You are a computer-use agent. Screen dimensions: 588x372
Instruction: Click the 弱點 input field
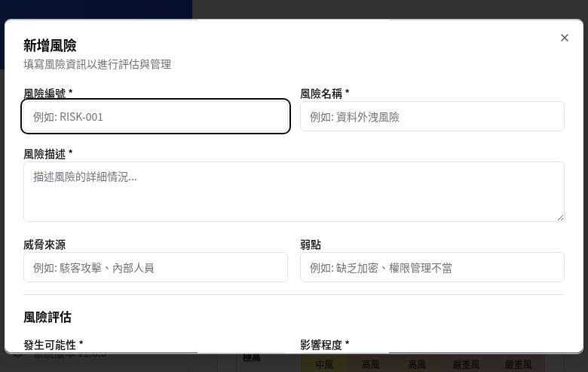432,268
